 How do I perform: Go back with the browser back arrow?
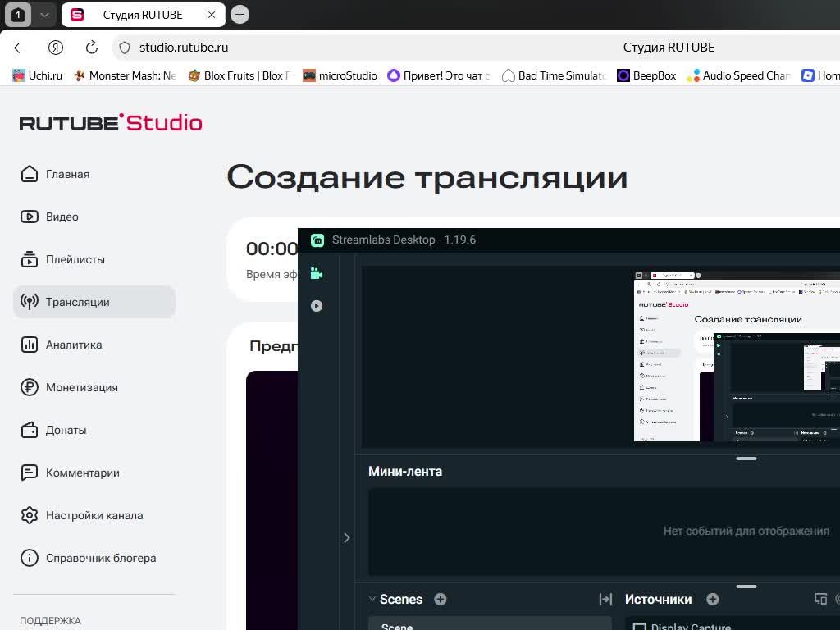[20, 48]
